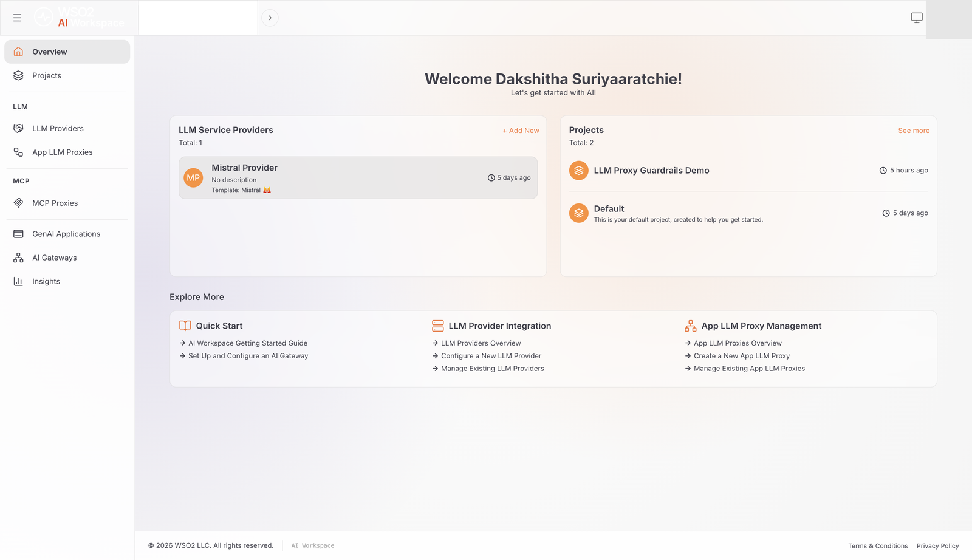Click the 'Total: 1' providers count
Screen dimensions: 972x560
(190, 143)
